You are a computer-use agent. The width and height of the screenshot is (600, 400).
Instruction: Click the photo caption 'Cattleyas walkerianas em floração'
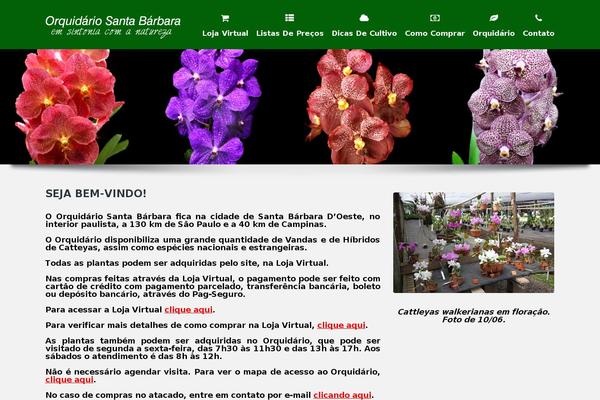tap(473, 312)
